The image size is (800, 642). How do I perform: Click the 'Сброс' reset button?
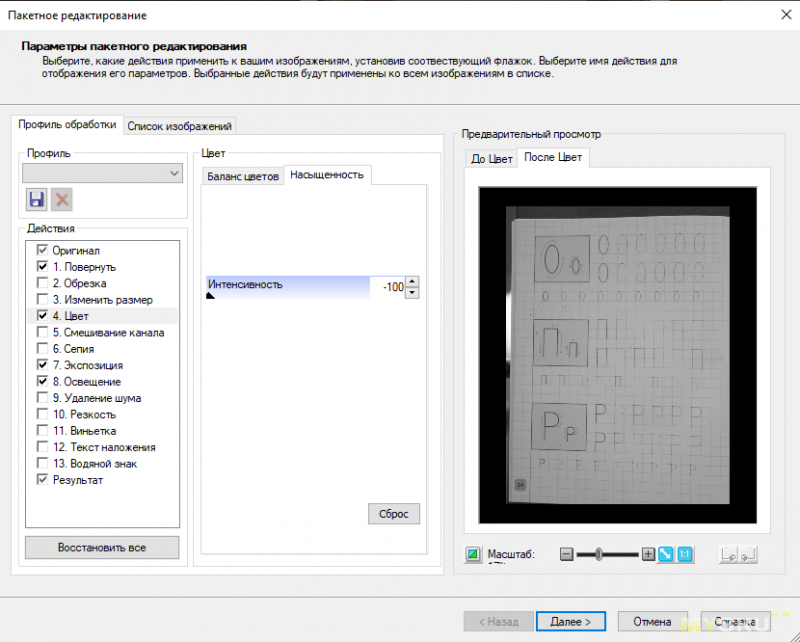click(394, 514)
